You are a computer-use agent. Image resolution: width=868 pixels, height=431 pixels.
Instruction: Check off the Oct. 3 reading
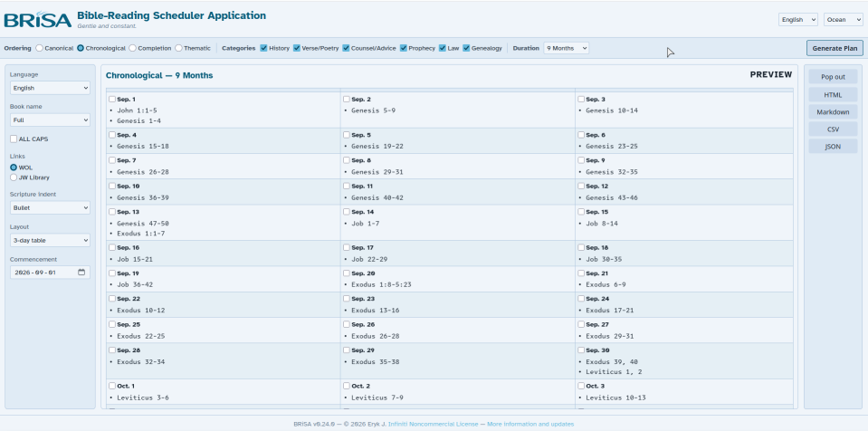click(x=581, y=386)
